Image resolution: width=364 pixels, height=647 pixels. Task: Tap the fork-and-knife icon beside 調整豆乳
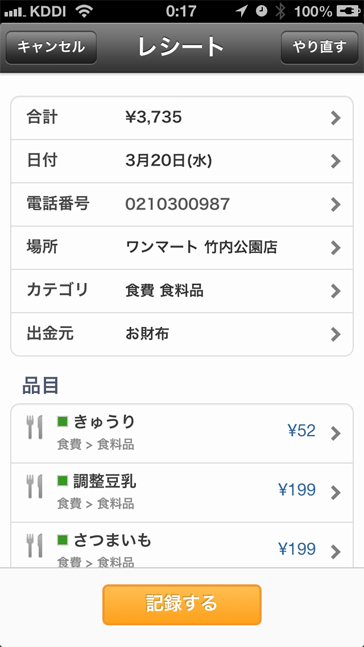pos(34,486)
